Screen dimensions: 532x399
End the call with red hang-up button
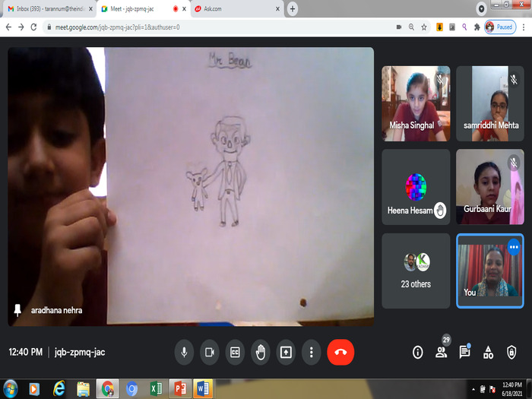click(x=340, y=352)
